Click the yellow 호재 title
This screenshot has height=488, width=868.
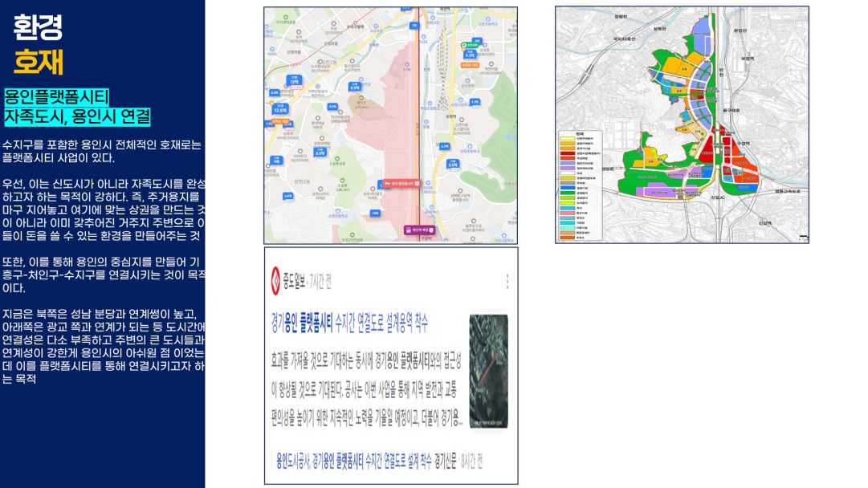coord(39,62)
